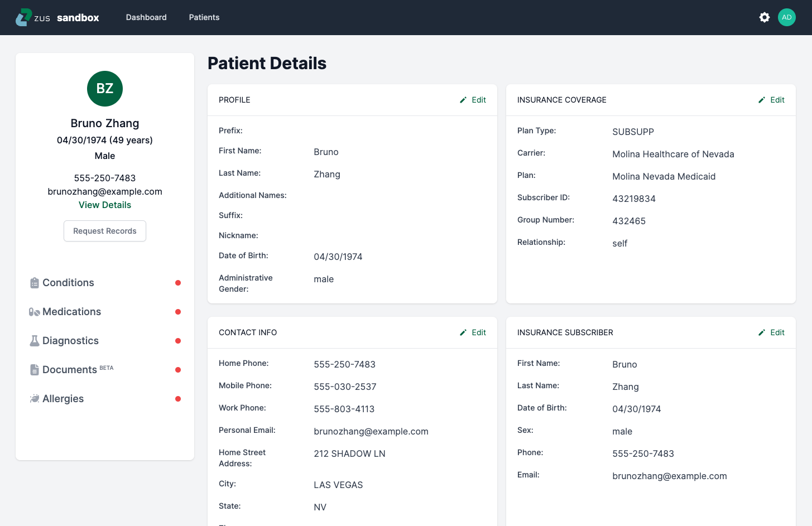Click the BZ patient avatar circle
The image size is (812, 526).
click(x=105, y=89)
